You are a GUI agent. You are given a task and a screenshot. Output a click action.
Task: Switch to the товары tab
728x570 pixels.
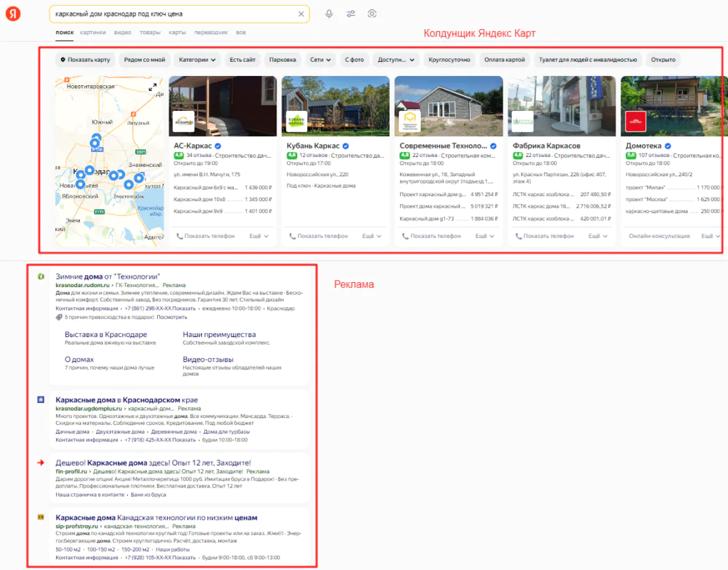point(150,33)
